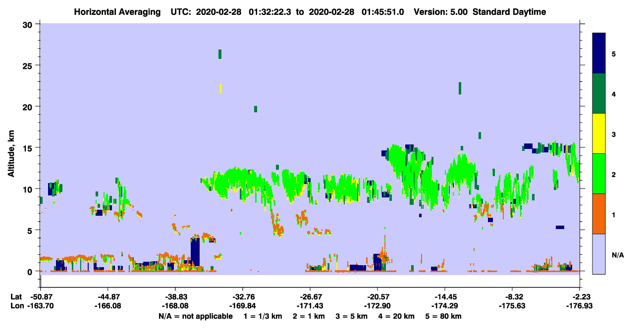Click the lavender N/A colorbar segment
Screen dimensions: 644x330
[x=599, y=254]
